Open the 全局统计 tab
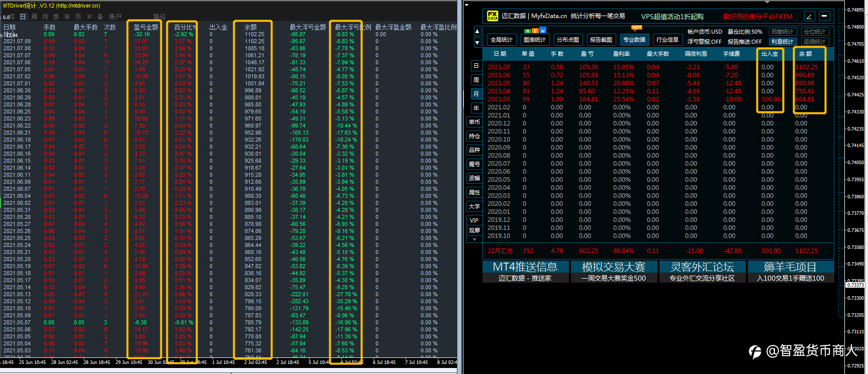 click(x=501, y=40)
